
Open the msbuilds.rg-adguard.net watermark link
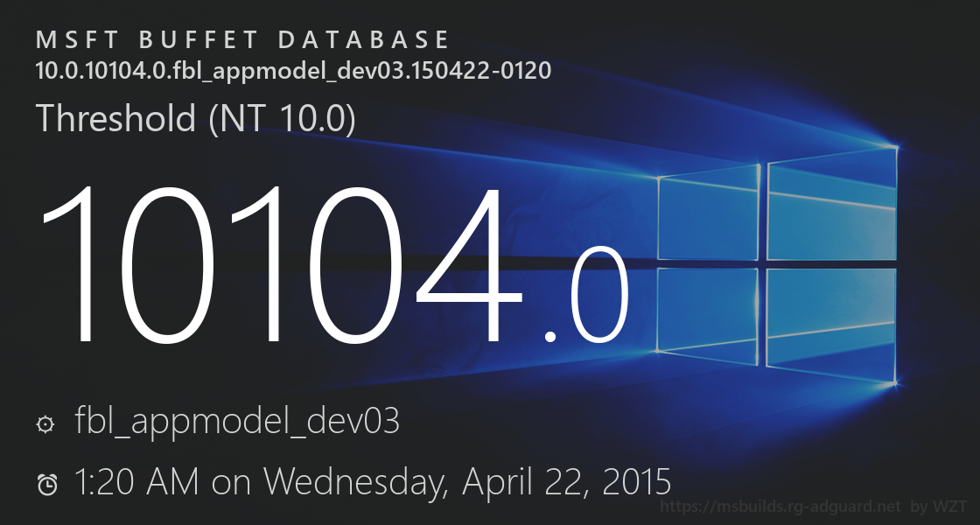(780, 507)
